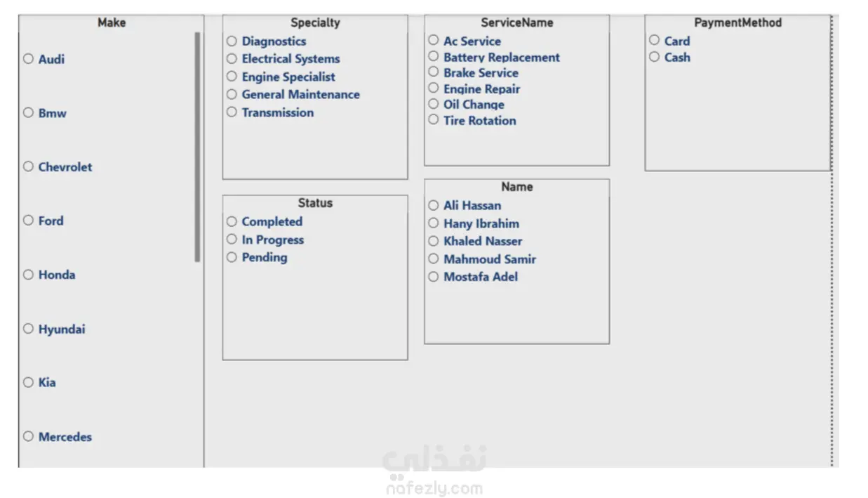This screenshot has height=498, width=868.
Task: Select Diagnostics specialty
Action: pyautogui.click(x=232, y=41)
